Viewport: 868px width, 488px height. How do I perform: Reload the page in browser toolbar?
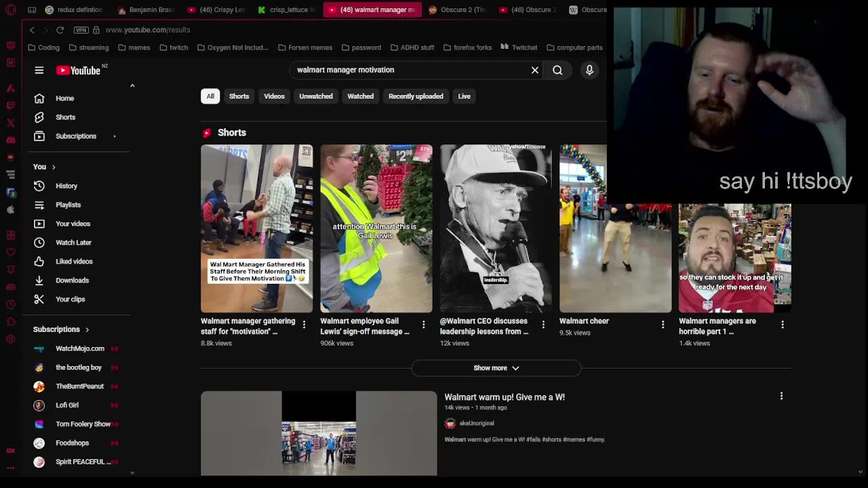coord(60,30)
